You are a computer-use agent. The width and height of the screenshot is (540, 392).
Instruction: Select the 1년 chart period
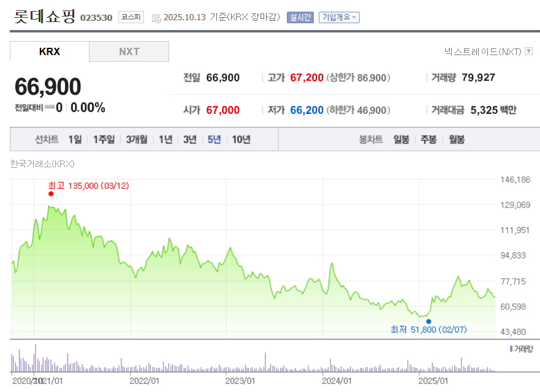pyautogui.click(x=165, y=140)
